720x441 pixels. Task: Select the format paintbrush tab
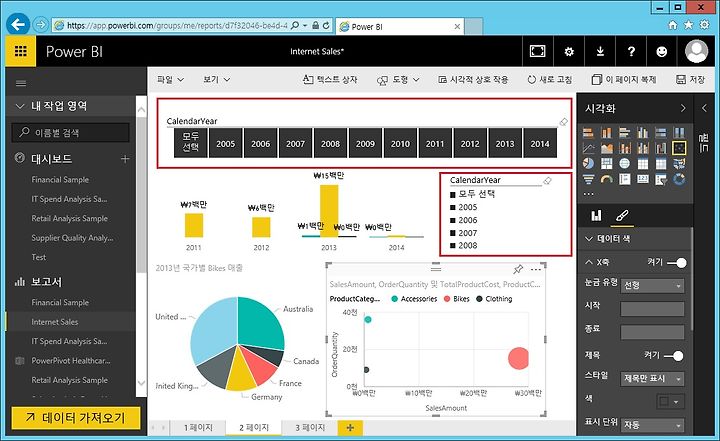click(x=622, y=215)
